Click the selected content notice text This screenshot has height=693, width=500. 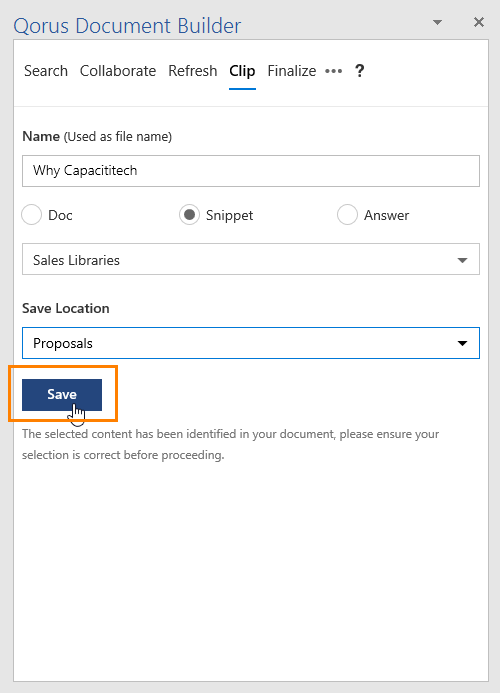point(230,444)
